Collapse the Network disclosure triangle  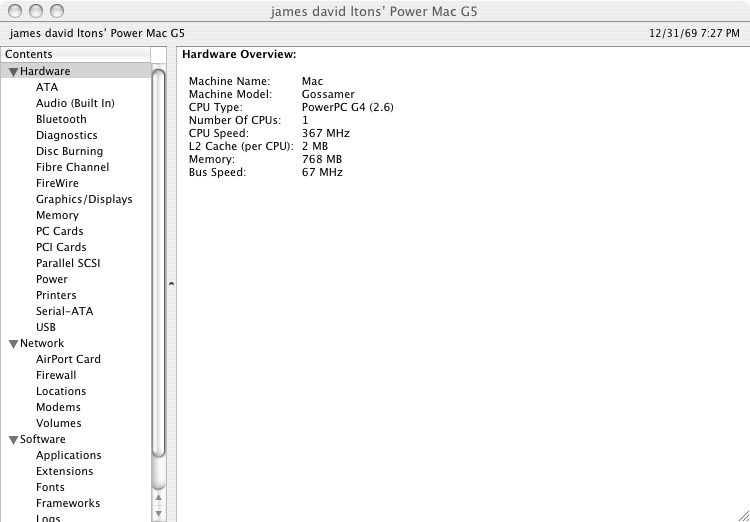pyautogui.click(x=13, y=344)
